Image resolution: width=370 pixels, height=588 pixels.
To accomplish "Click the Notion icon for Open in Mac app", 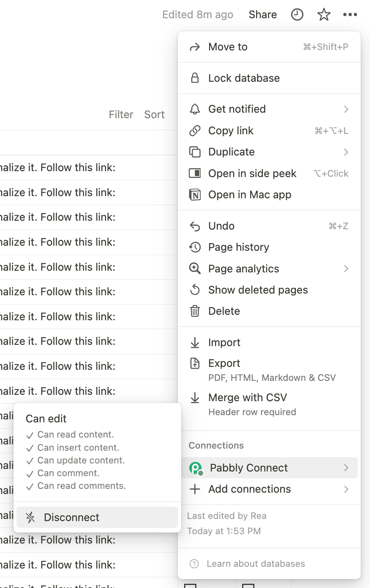I will point(195,195).
